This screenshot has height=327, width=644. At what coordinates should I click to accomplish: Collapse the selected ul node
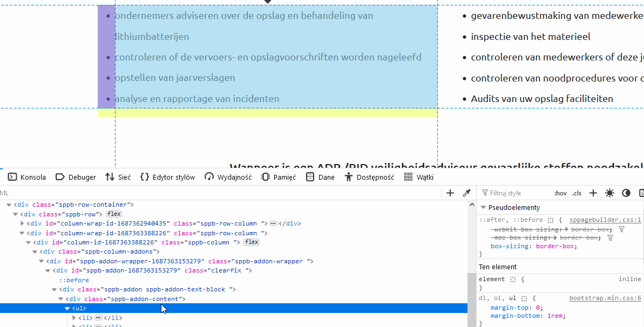click(67, 309)
